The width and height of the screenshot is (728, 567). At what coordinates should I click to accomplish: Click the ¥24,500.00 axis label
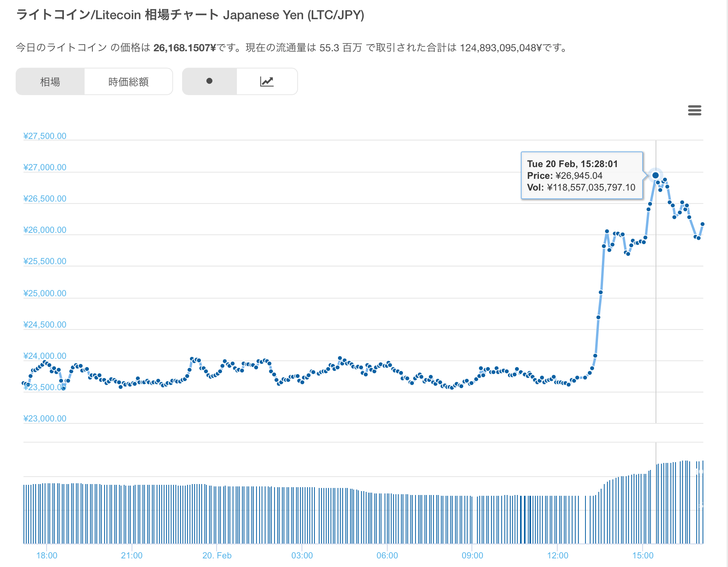tap(45, 324)
